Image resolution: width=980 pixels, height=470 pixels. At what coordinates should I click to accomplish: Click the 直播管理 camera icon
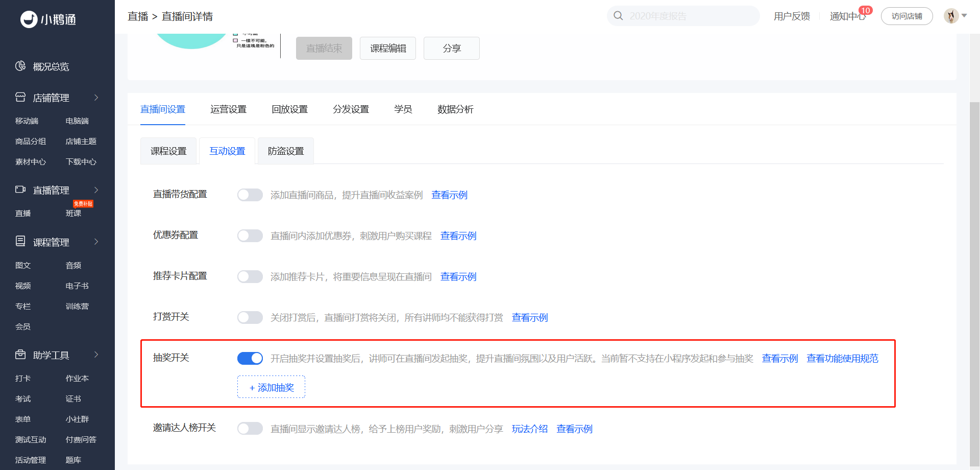[x=20, y=190]
